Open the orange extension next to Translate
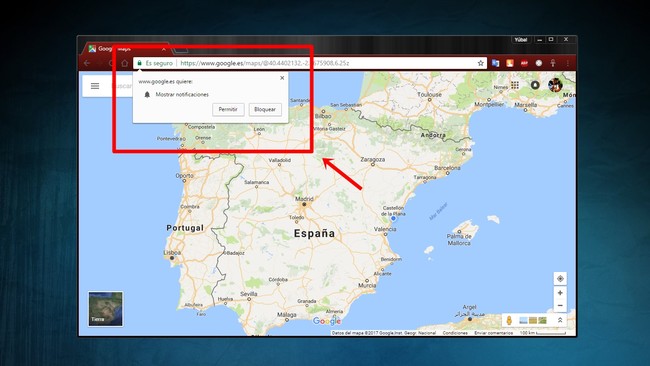This screenshot has width=650, height=366. [510, 63]
